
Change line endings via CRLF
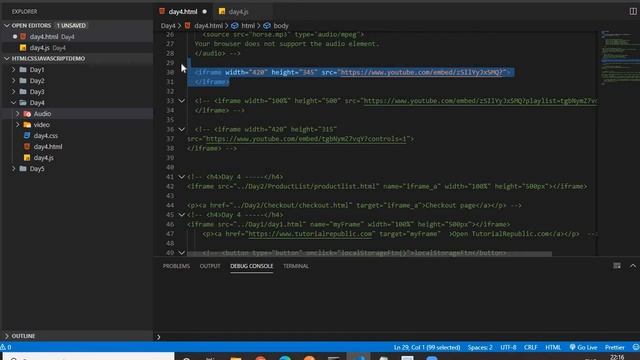point(530,347)
